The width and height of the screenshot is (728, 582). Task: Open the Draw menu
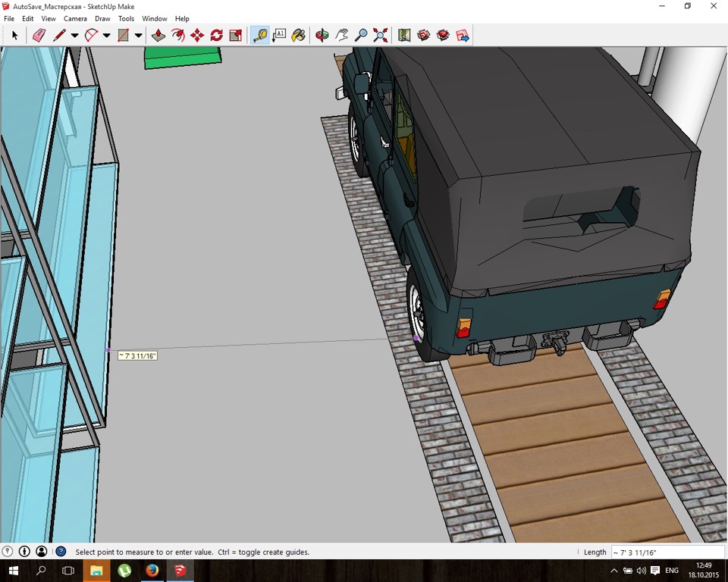pos(102,18)
